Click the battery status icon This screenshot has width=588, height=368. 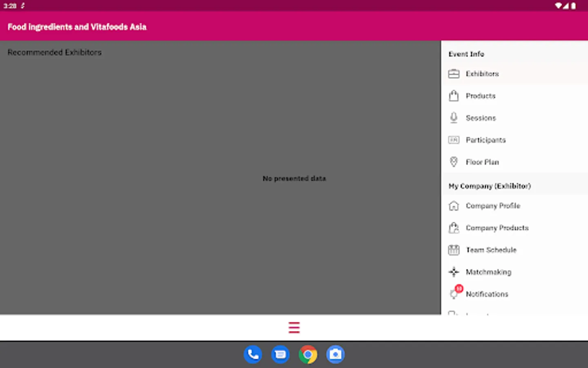point(573,6)
